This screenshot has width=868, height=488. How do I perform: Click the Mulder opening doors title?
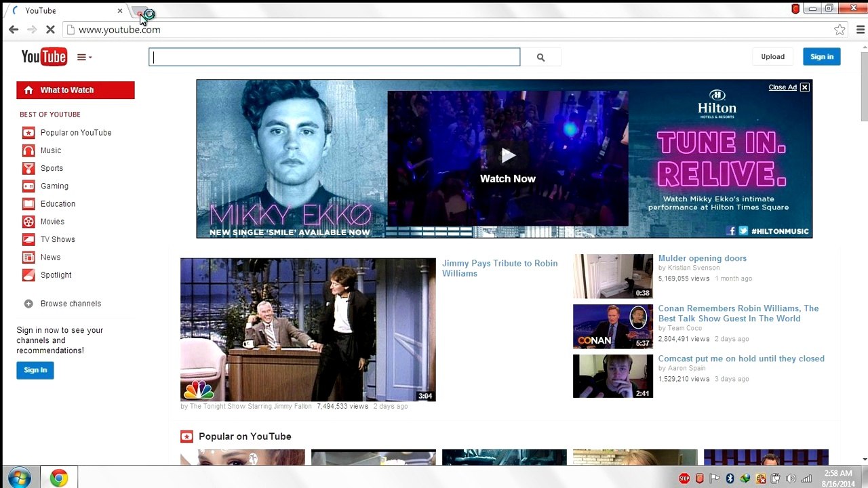703,258
